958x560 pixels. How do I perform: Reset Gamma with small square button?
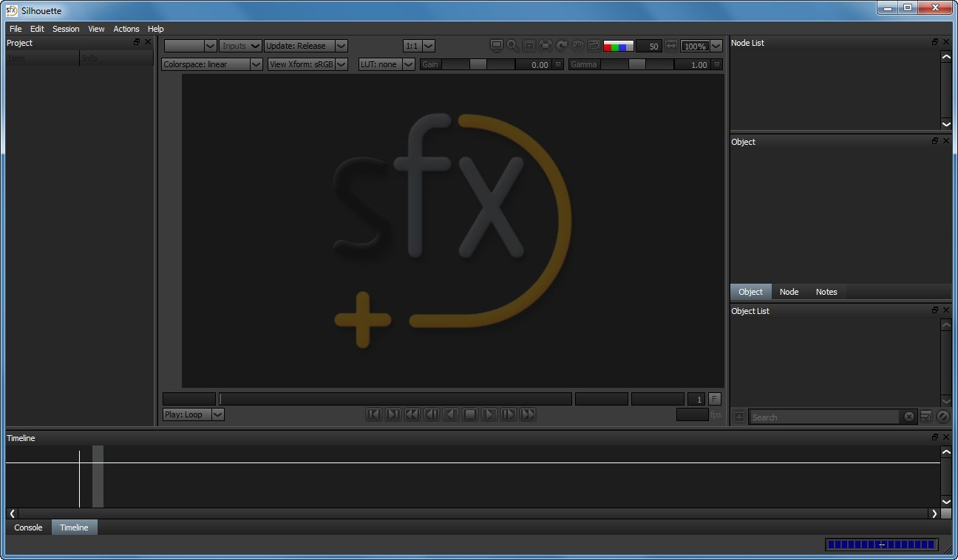717,64
